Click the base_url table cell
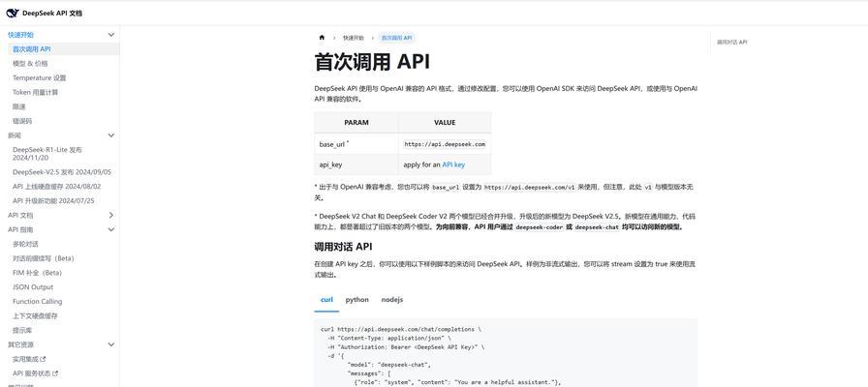868x387 pixels. pyautogui.click(x=356, y=144)
